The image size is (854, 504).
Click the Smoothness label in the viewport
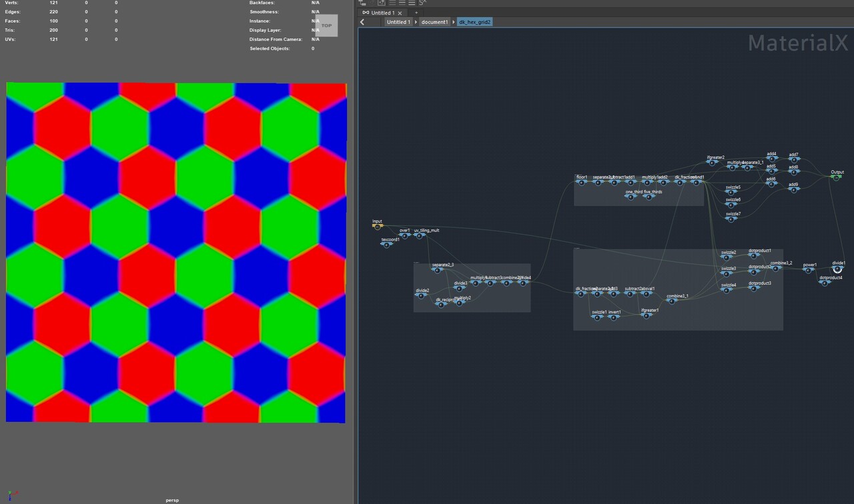(264, 12)
